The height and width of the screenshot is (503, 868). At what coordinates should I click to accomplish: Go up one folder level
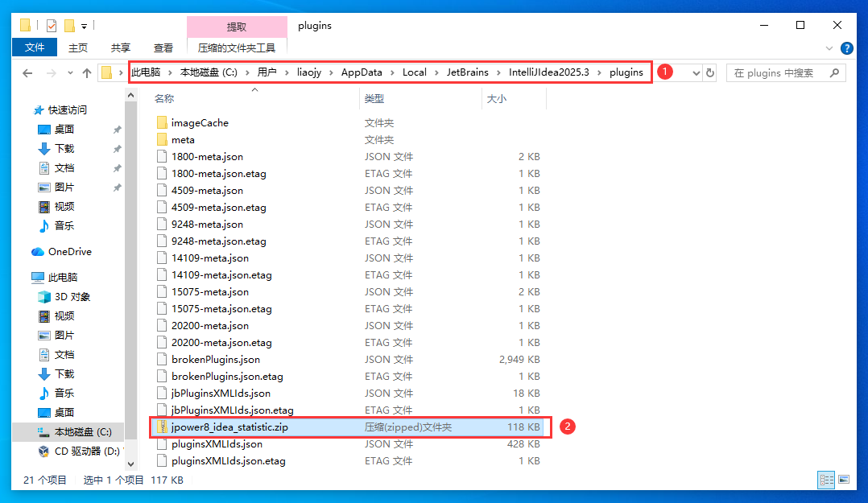point(87,73)
